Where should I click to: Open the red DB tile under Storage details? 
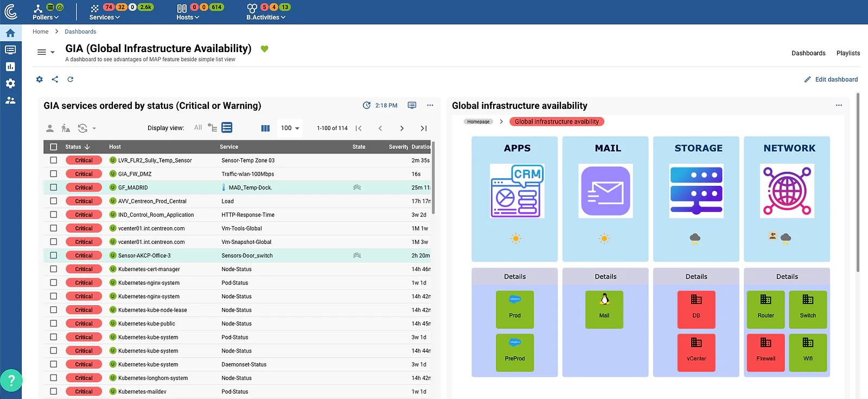pos(697,310)
